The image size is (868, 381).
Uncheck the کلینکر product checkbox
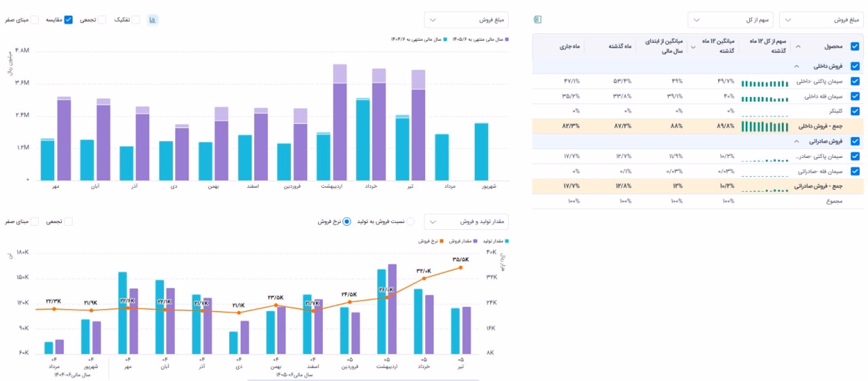tap(854, 111)
